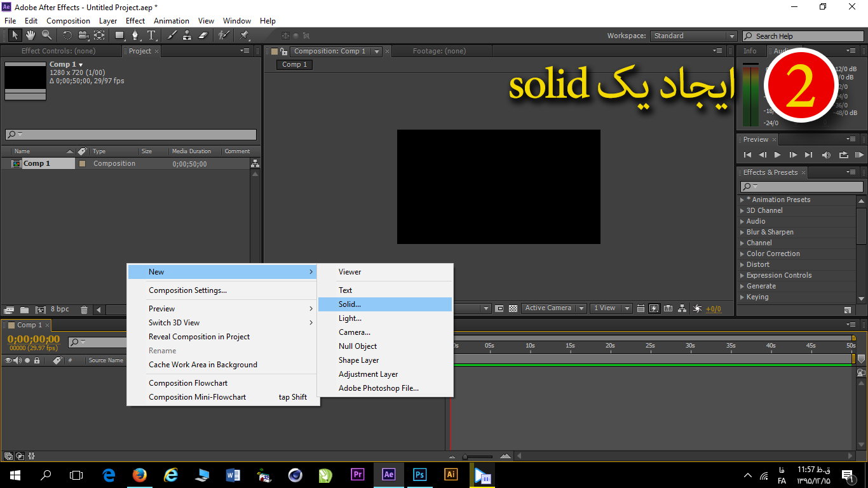Viewport: 868px width, 488px height.
Task: Select the Brush tool
Action: pyautogui.click(x=172, y=36)
